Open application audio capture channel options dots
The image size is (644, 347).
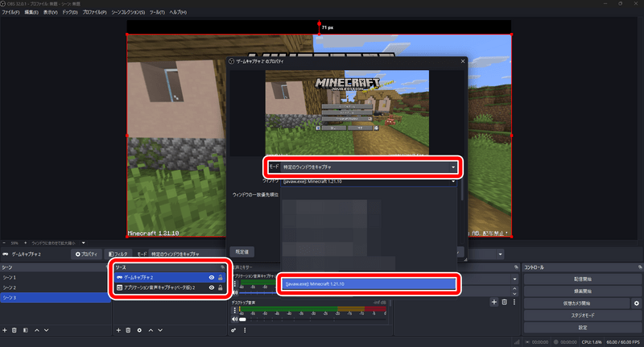[235, 283]
